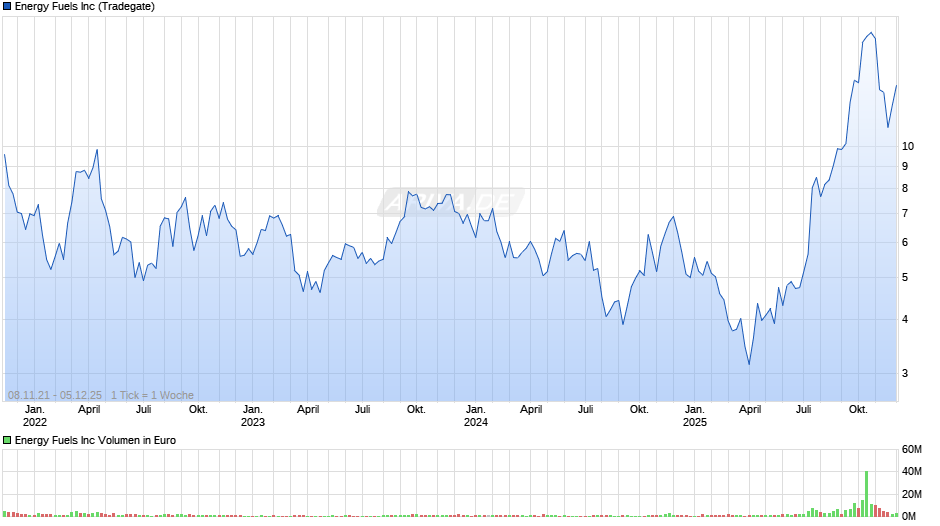
Task: Click the April 2022 price spike on the line
Action: coord(97,150)
